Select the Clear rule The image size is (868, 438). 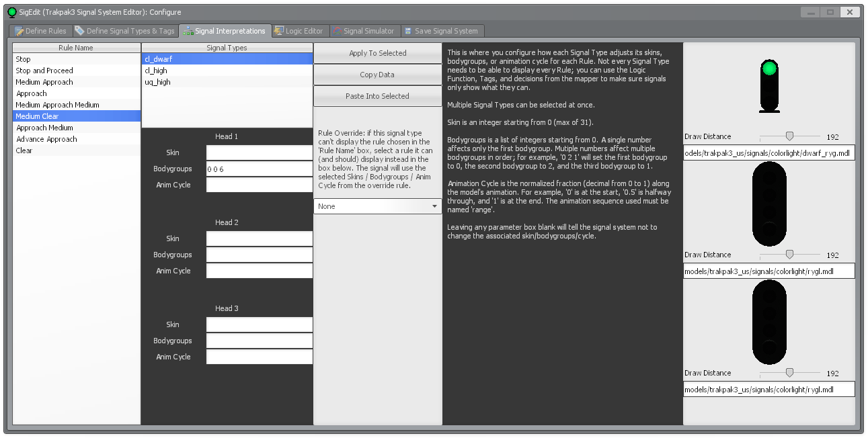pos(77,150)
